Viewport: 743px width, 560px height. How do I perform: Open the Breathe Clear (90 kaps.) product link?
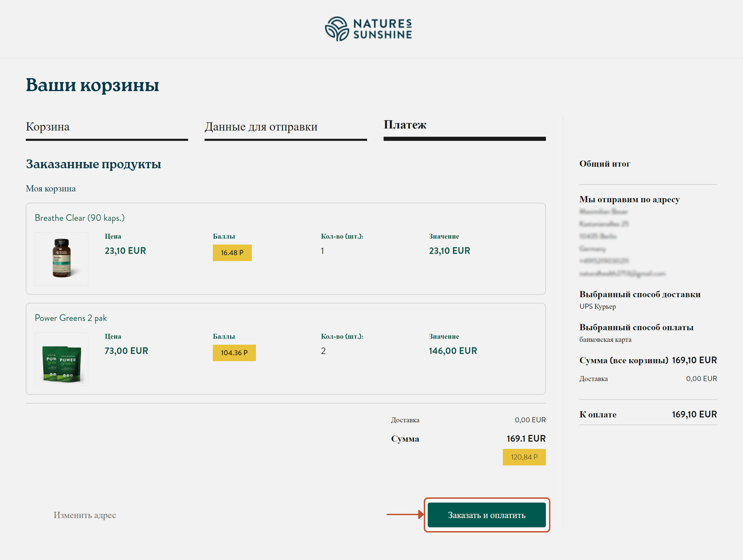coord(80,218)
